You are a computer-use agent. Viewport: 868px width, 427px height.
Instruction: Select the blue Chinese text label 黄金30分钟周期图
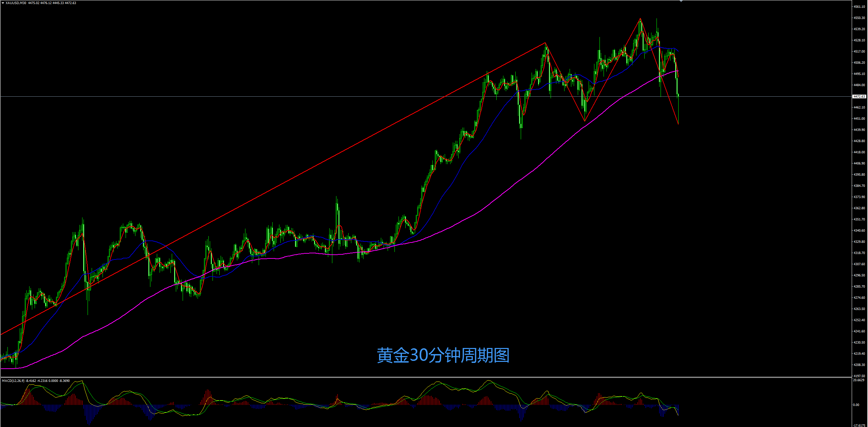(x=443, y=355)
